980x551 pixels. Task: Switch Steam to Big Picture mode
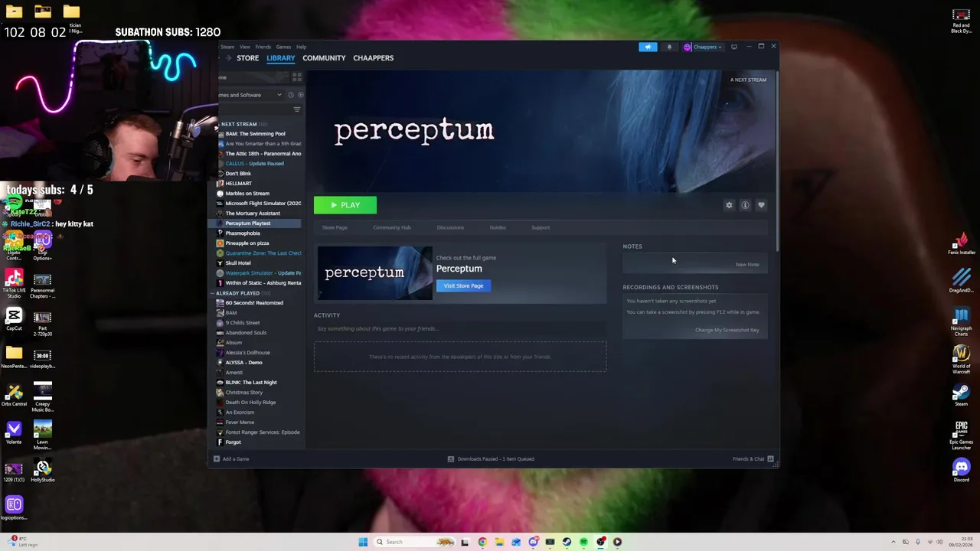tap(733, 47)
